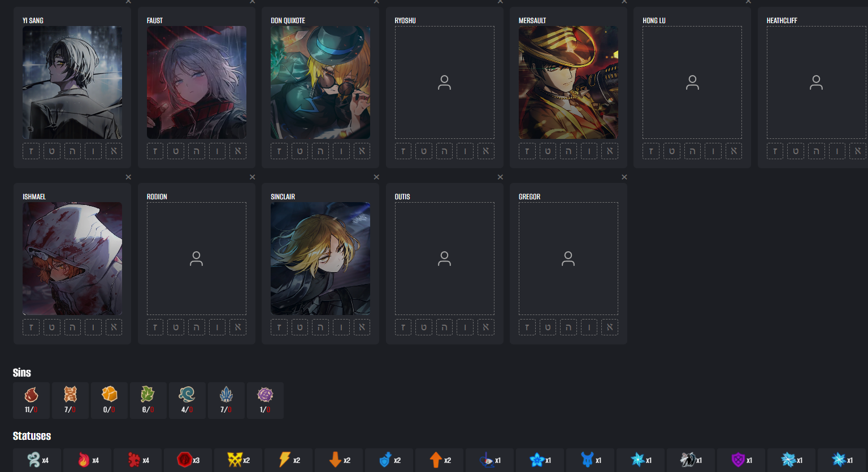Open Yi Sang's identity portrait

click(72, 82)
